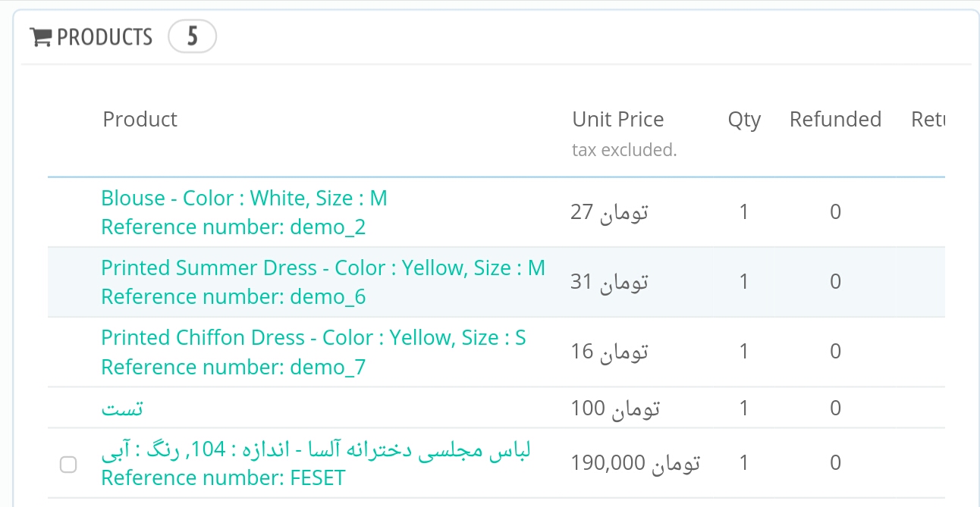980x507 pixels.
Task: Click the product count badge showing 5
Action: (192, 37)
